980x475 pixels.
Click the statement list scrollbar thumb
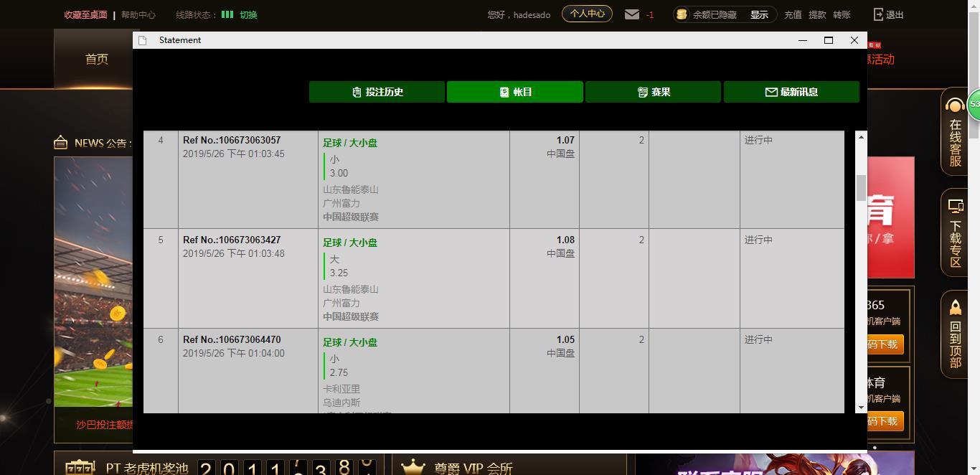click(x=861, y=187)
